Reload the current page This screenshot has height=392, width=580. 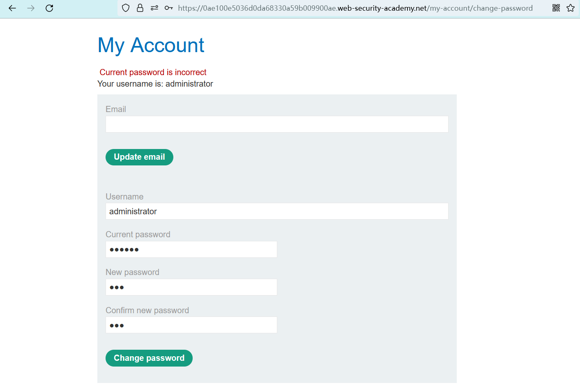pyautogui.click(x=49, y=8)
